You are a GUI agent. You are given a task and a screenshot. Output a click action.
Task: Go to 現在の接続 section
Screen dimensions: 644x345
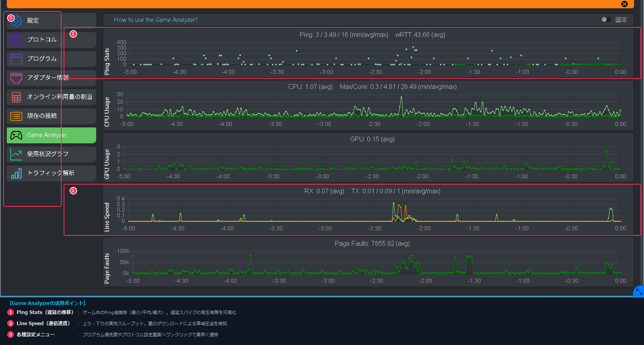(x=51, y=116)
